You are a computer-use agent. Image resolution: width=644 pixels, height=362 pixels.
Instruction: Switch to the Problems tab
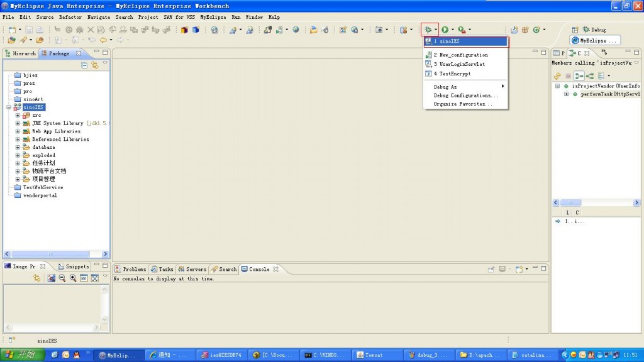tap(131, 269)
